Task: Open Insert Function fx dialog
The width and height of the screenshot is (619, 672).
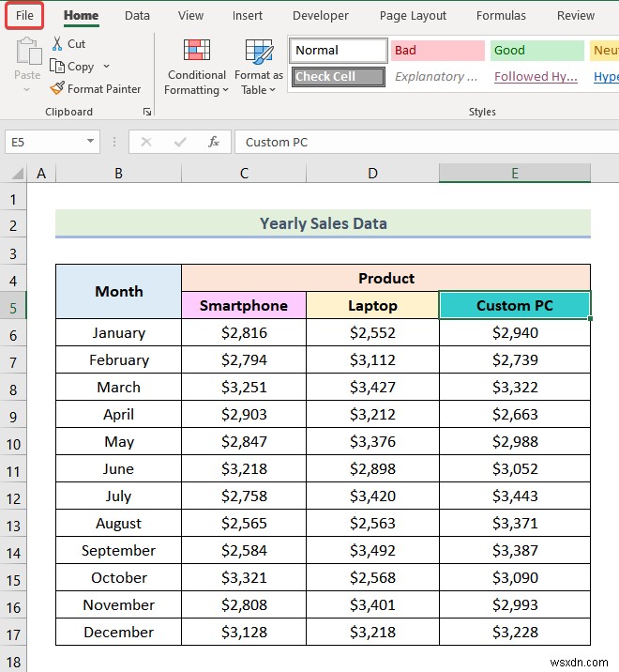Action: [213, 142]
